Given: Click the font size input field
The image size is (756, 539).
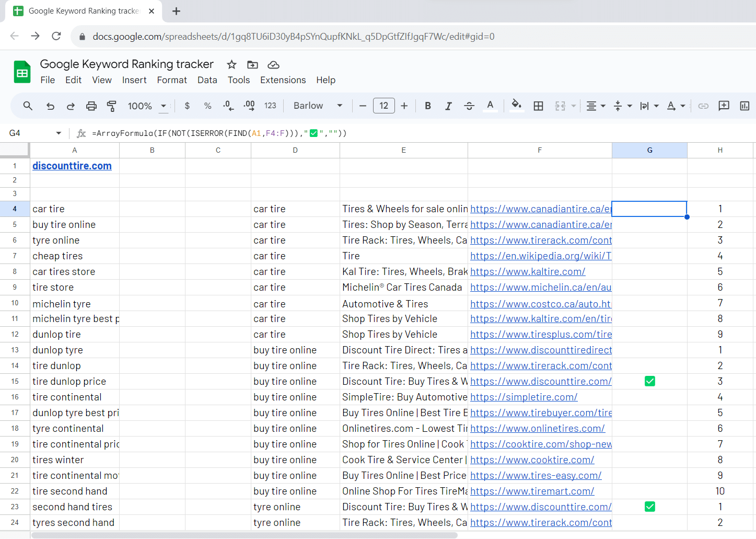Looking at the screenshot, I should click(383, 106).
